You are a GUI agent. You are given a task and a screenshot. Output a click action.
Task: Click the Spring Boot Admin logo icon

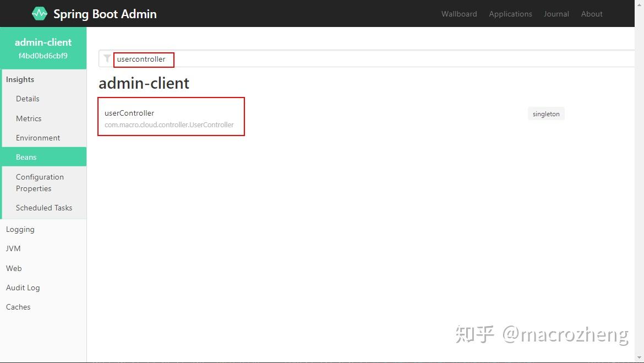click(x=39, y=13)
